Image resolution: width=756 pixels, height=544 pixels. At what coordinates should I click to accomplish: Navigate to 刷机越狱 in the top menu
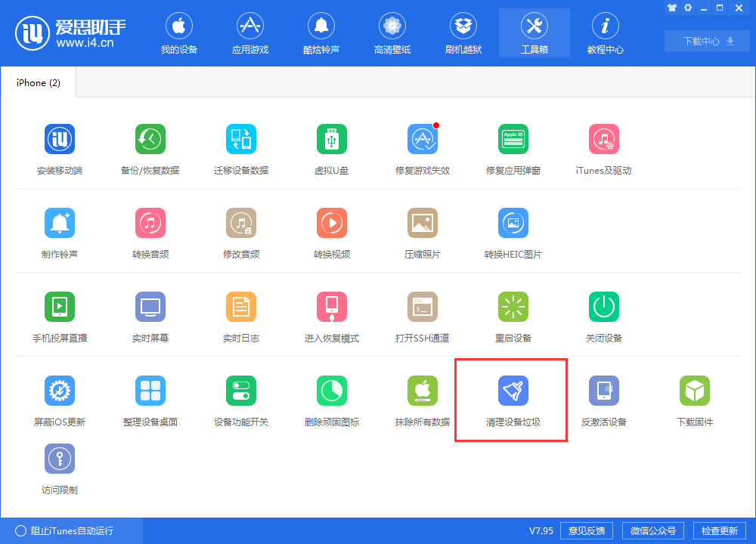click(463, 32)
